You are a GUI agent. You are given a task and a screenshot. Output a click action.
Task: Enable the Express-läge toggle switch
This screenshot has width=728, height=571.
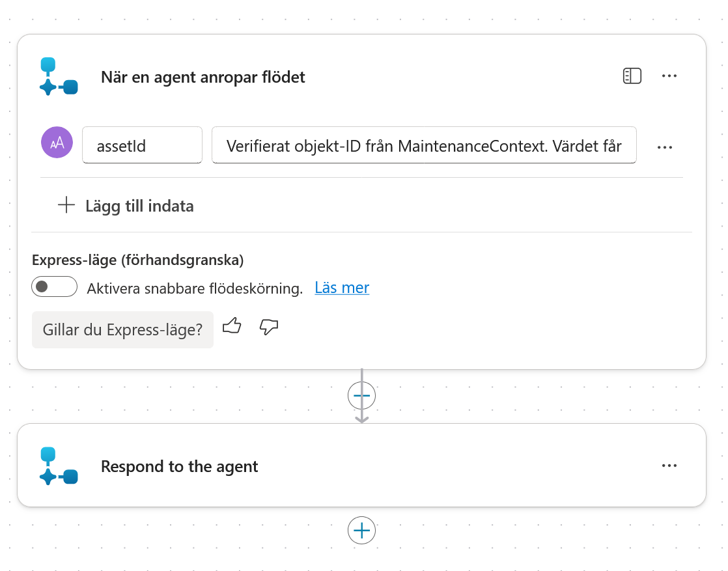pos(54,286)
